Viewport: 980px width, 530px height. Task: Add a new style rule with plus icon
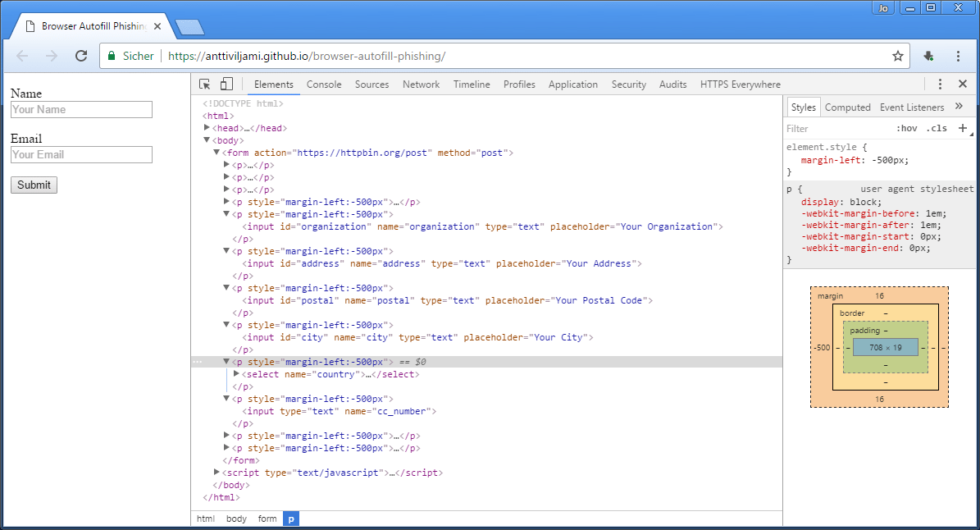[963, 128]
